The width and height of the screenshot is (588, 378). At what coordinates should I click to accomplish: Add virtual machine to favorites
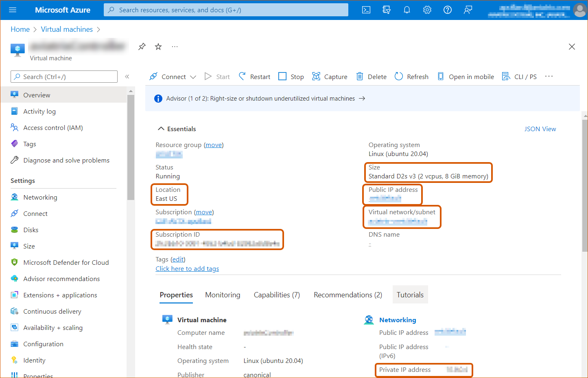point(158,46)
